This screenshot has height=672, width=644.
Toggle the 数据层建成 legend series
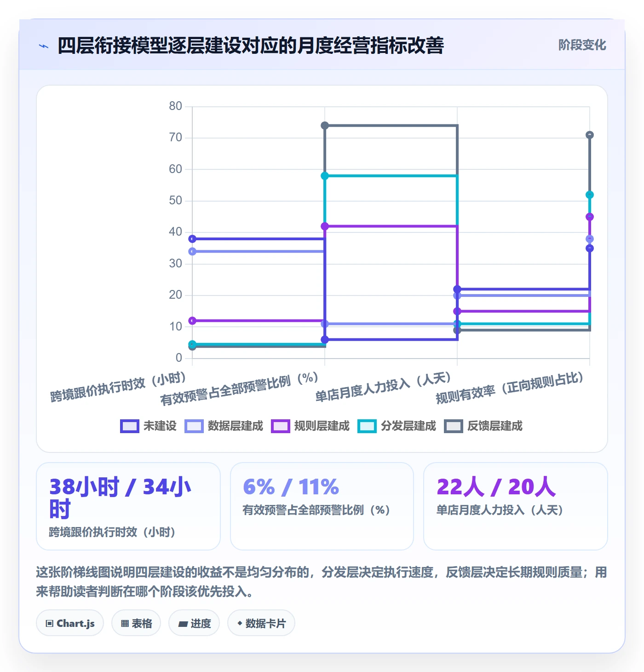(x=224, y=426)
